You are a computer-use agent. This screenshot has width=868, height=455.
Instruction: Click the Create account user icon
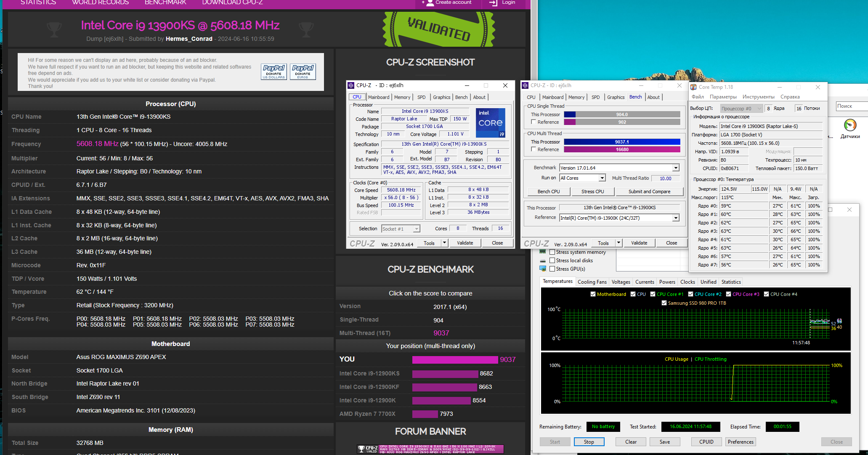(x=430, y=3)
